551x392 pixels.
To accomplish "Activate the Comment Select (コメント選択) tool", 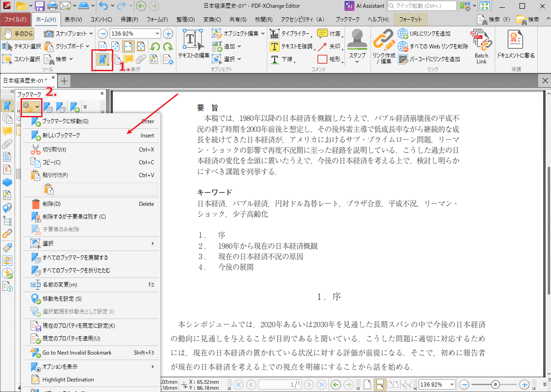I will (x=21, y=59).
